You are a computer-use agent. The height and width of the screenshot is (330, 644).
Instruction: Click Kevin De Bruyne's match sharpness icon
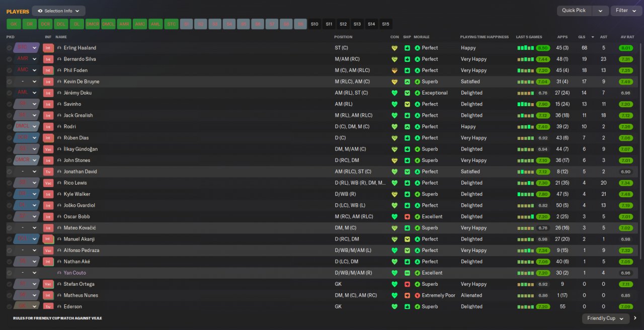click(407, 81)
